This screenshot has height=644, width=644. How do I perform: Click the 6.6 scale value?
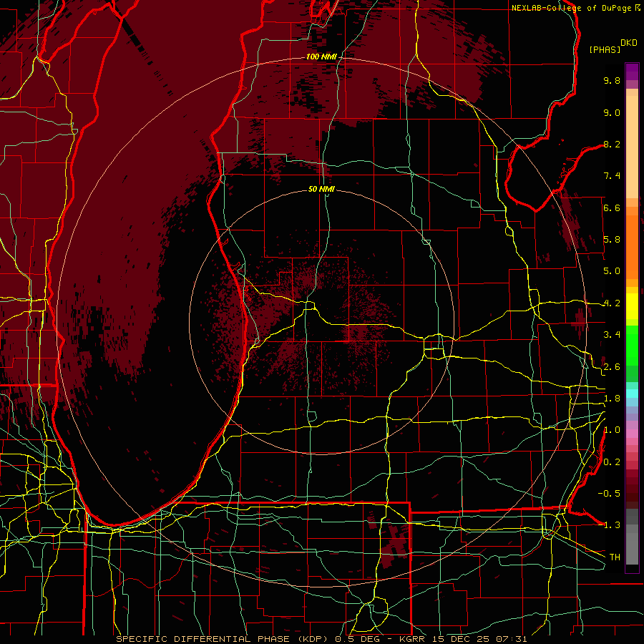(612, 208)
